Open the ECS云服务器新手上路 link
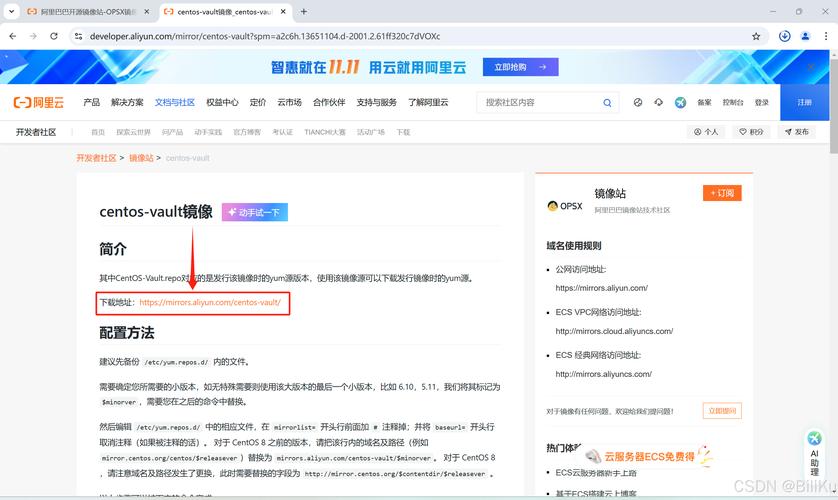838x500 pixels. pyautogui.click(x=596, y=473)
